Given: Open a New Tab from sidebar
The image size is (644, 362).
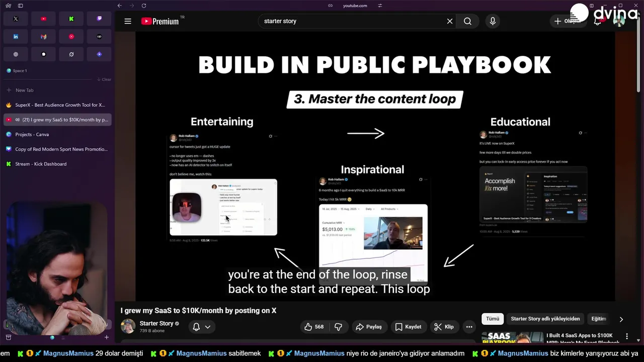Looking at the screenshot, I should click(57, 90).
